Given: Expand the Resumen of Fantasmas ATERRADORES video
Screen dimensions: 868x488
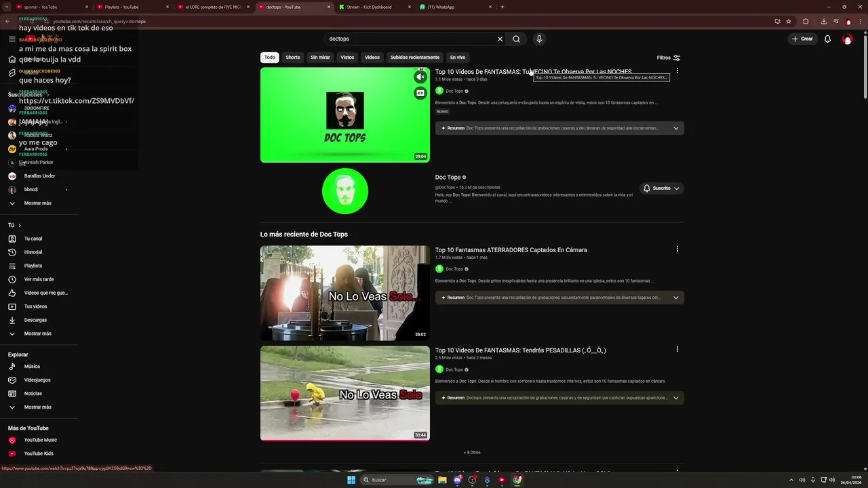Looking at the screenshot, I should pyautogui.click(x=675, y=298).
